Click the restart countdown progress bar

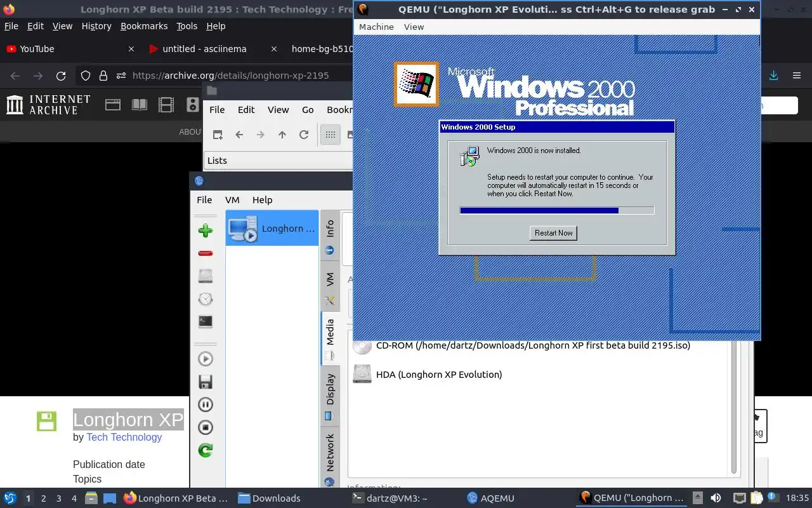[x=557, y=210]
